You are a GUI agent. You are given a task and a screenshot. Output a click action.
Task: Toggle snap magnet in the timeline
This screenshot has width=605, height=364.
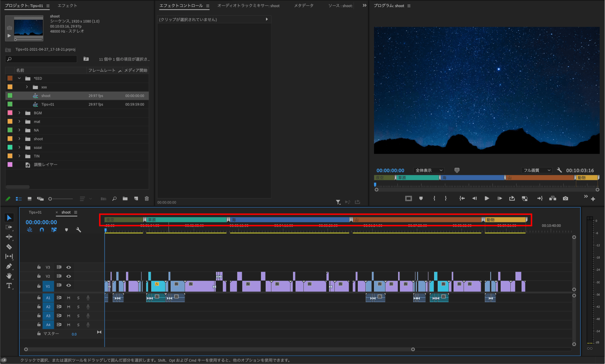[x=42, y=230]
